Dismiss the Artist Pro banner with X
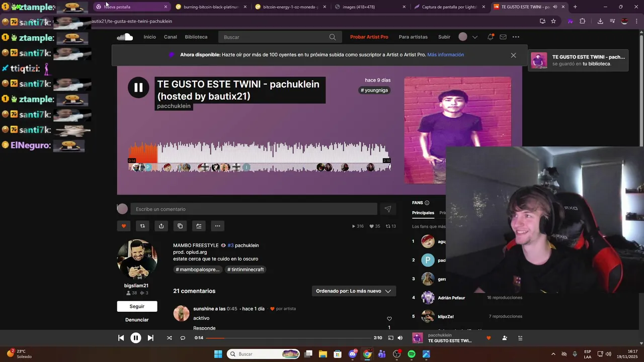The image size is (644, 362). coord(513,55)
